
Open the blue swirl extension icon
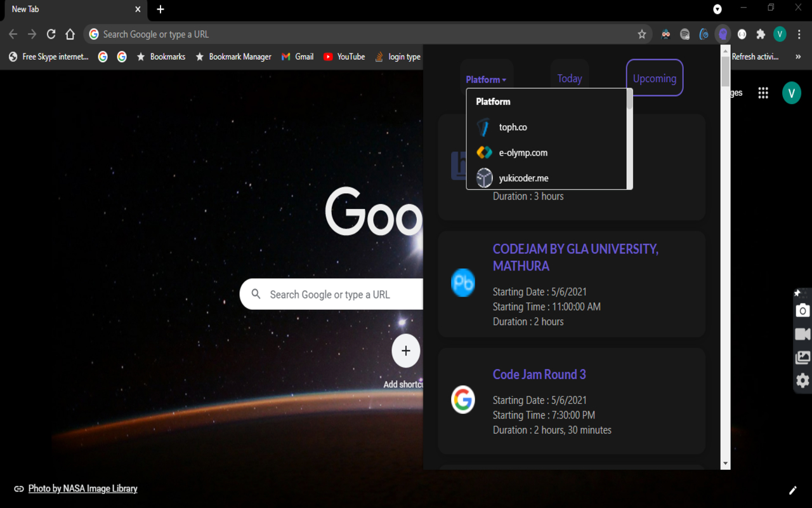(x=704, y=34)
